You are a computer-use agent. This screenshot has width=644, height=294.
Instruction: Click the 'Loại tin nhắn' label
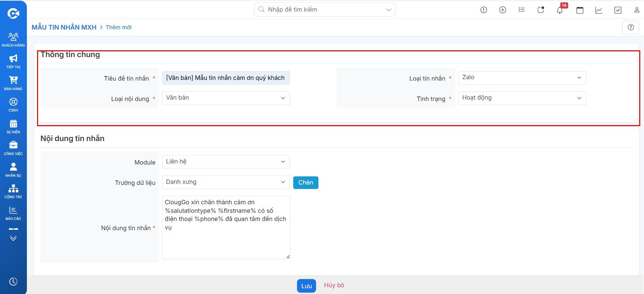click(x=427, y=79)
